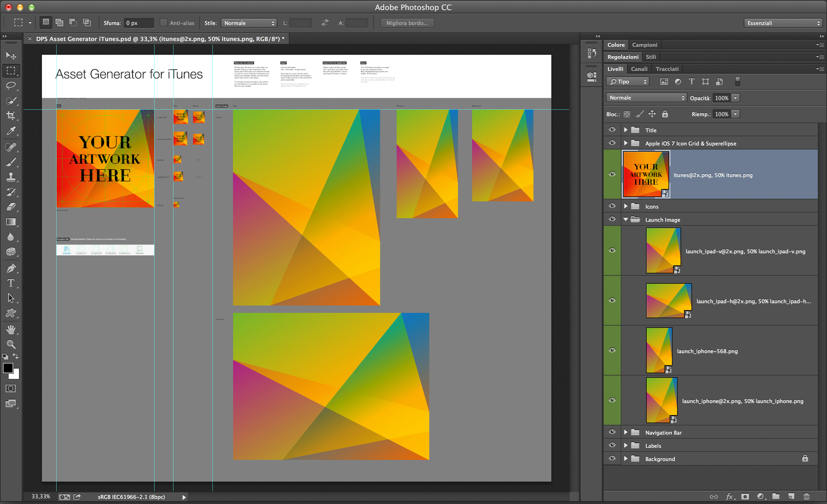827x504 pixels.
Task: Click the Sfuma feather input field
Action: click(x=139, y=23)
